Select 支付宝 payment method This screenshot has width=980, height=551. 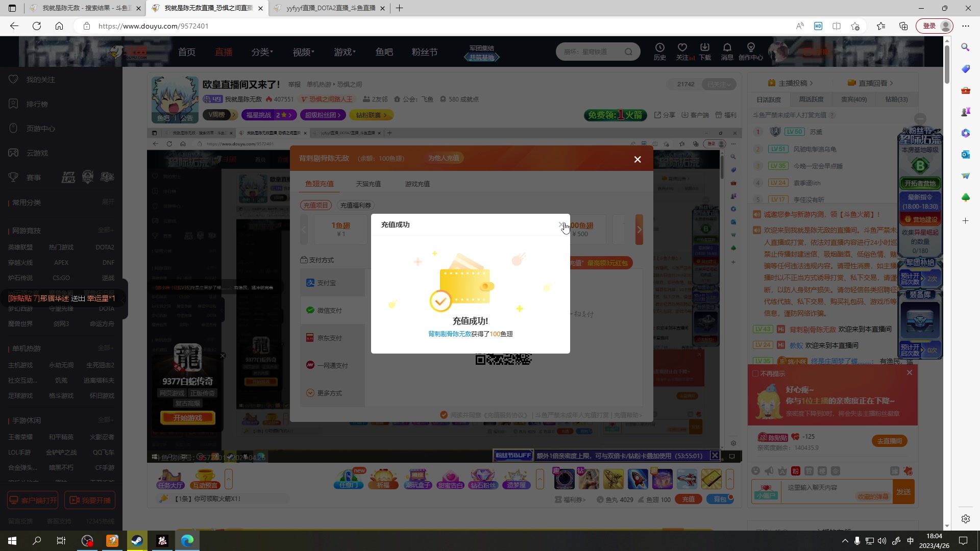point(333,283)
